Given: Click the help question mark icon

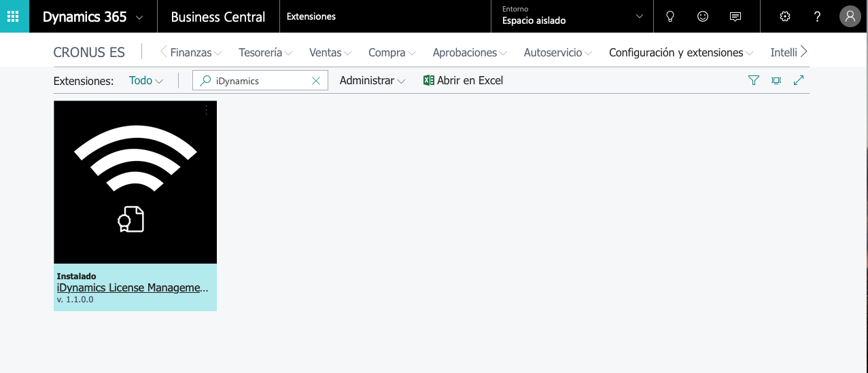Looking at the screenshot, I should pyautogui.click(x=818, y=16).
